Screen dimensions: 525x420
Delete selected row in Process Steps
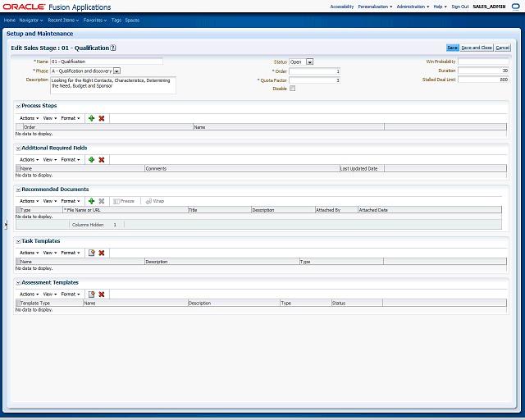pyautogui.click(x=102, y=118)
